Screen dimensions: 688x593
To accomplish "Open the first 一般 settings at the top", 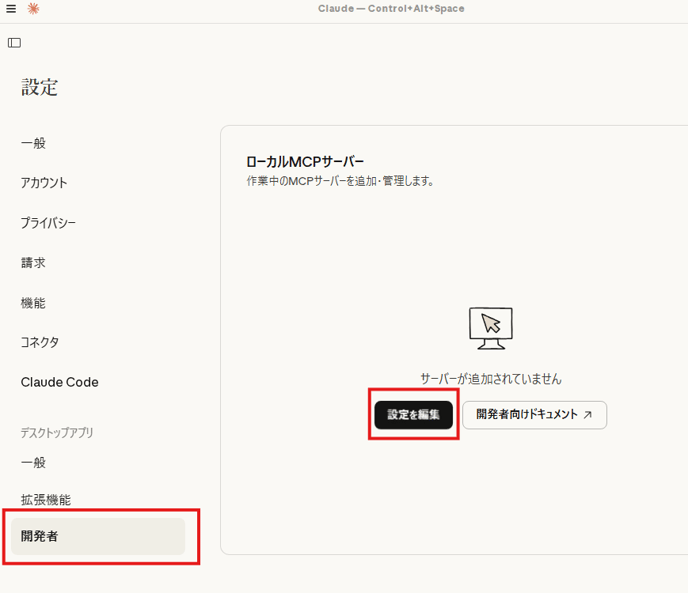I will coord(33,143).
